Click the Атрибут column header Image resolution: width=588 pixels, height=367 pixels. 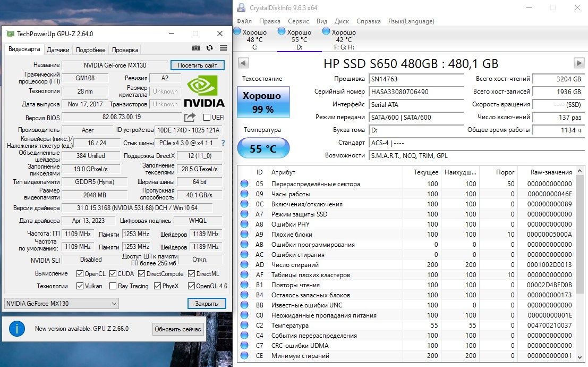point(335,172)
